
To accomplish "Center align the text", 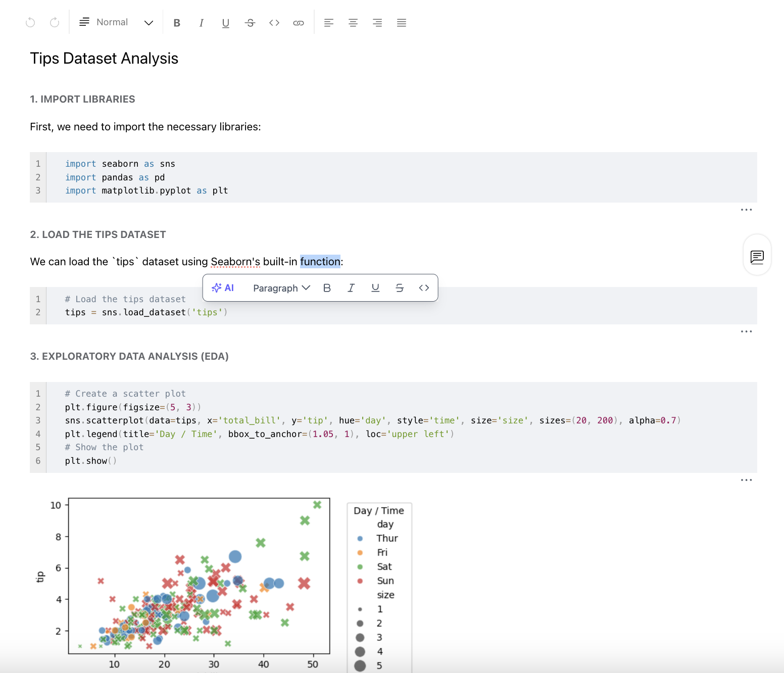I will pos(353,23).
